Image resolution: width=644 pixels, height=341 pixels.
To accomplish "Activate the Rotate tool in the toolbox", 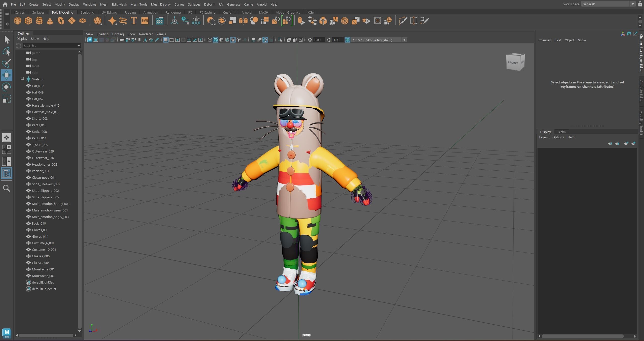I will coord(7,87).
